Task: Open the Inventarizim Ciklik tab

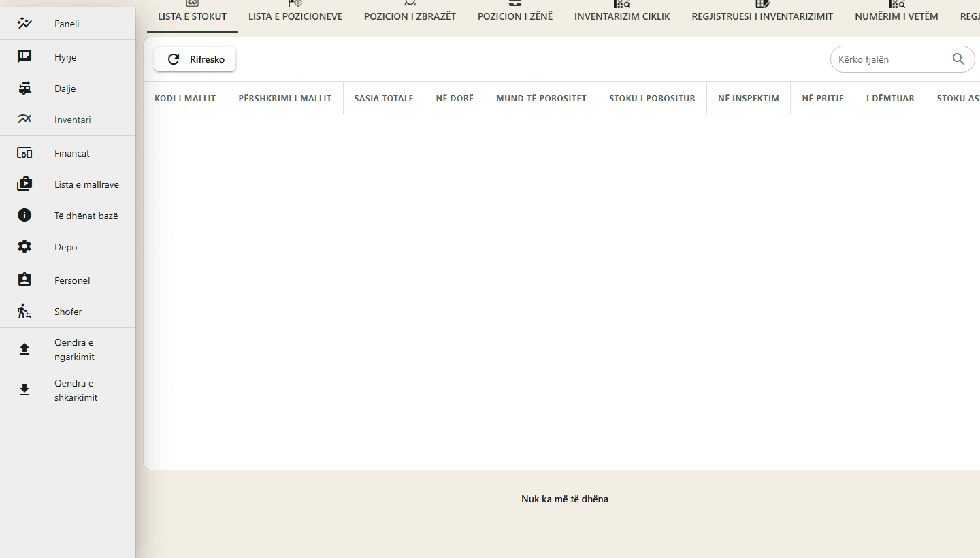Action: click(x=622, y=16)
